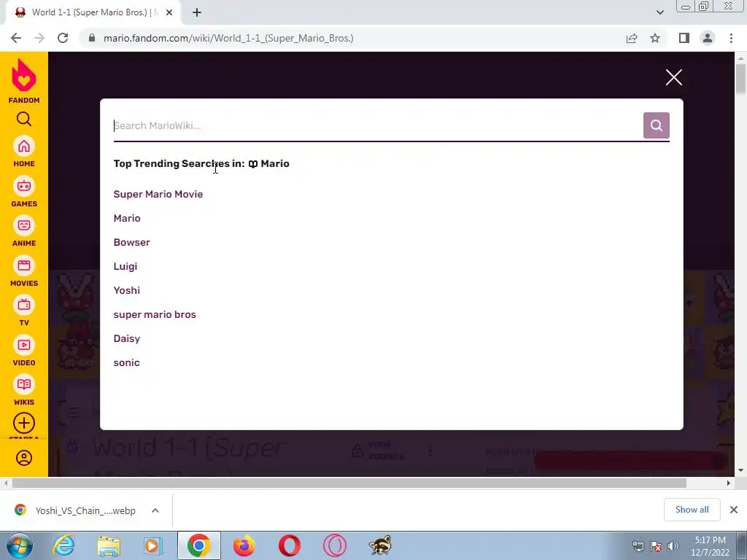Click the horizontal scrollbar thumb

349,483
